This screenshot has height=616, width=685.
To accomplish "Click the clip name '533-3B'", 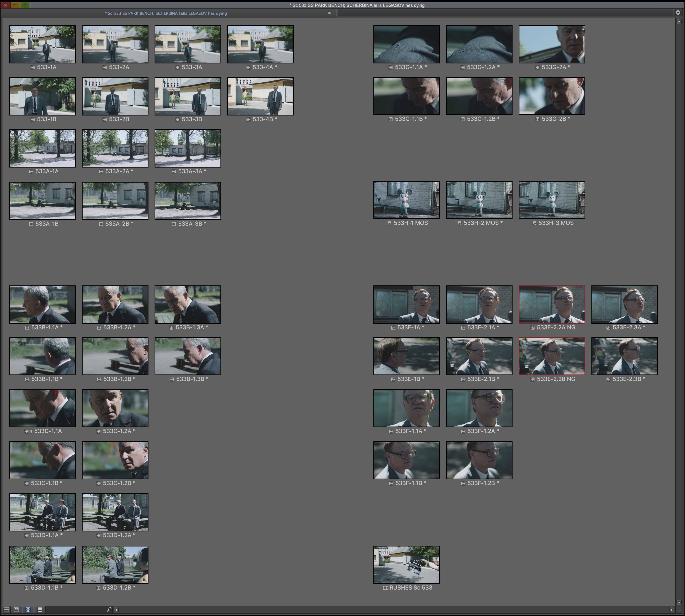I will coord(192,120).
